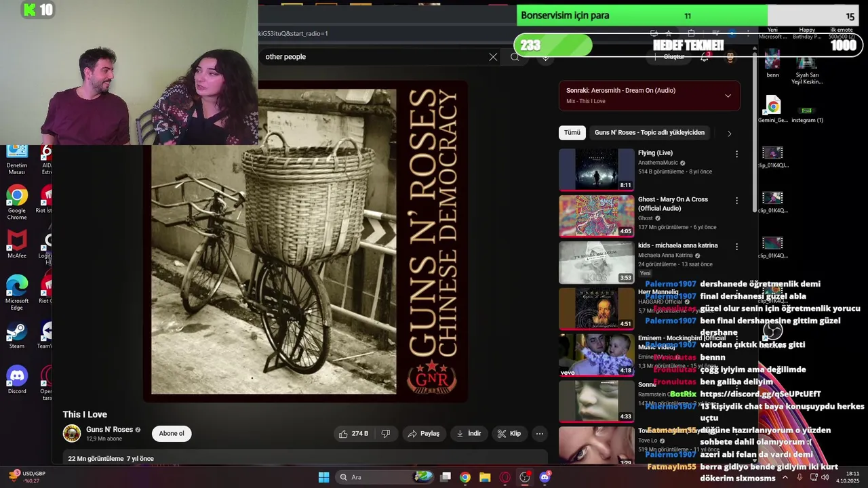Share the video via Paylaş

[x=423, y=434]
